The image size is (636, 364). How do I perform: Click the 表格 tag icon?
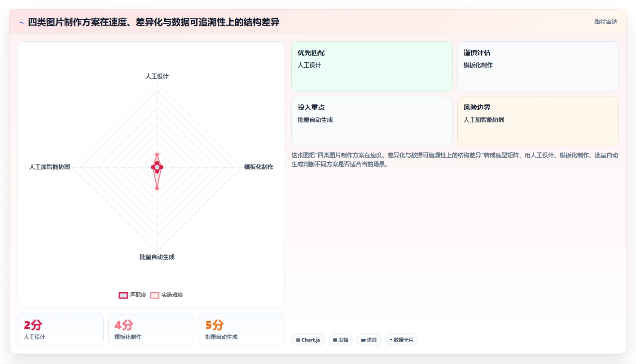tap(335, 340)
